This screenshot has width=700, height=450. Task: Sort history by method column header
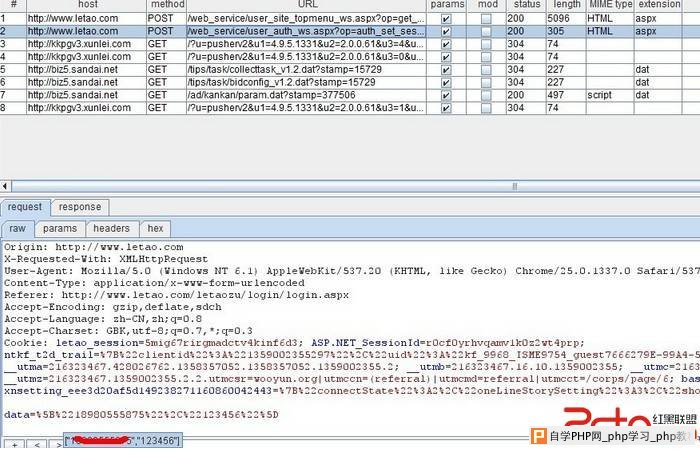tap(167, 4)
